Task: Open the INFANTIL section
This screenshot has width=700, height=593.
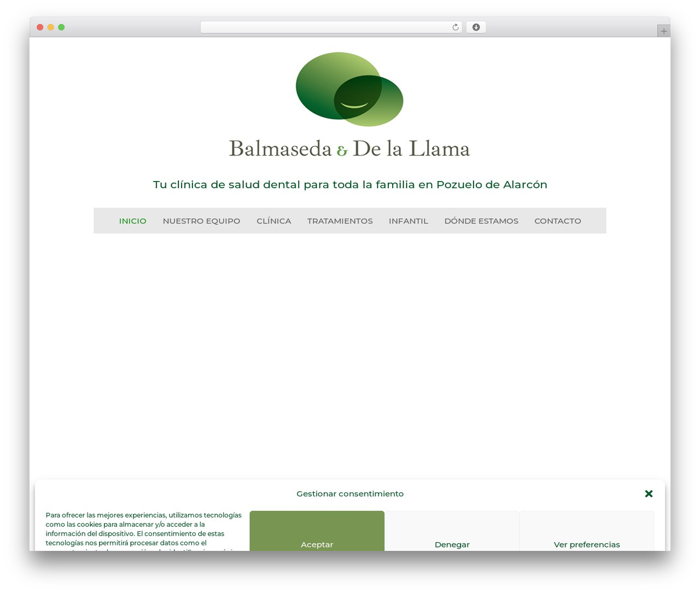Action: coord(409,221)
